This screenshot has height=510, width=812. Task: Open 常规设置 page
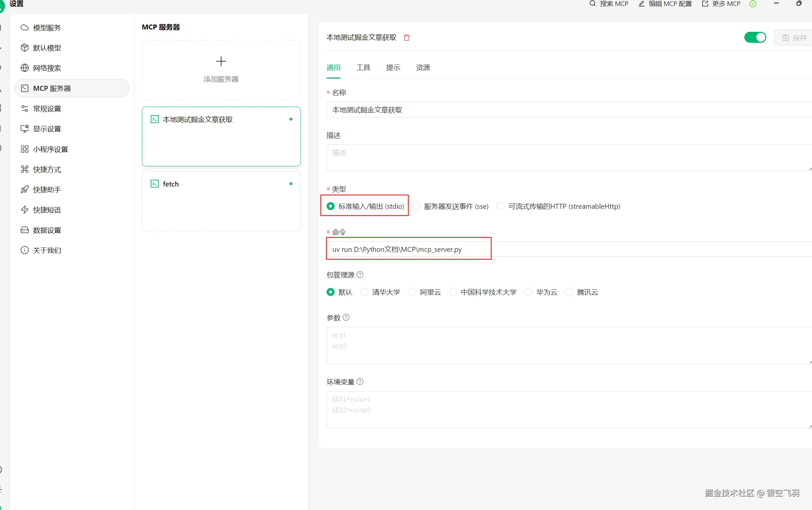72,109
